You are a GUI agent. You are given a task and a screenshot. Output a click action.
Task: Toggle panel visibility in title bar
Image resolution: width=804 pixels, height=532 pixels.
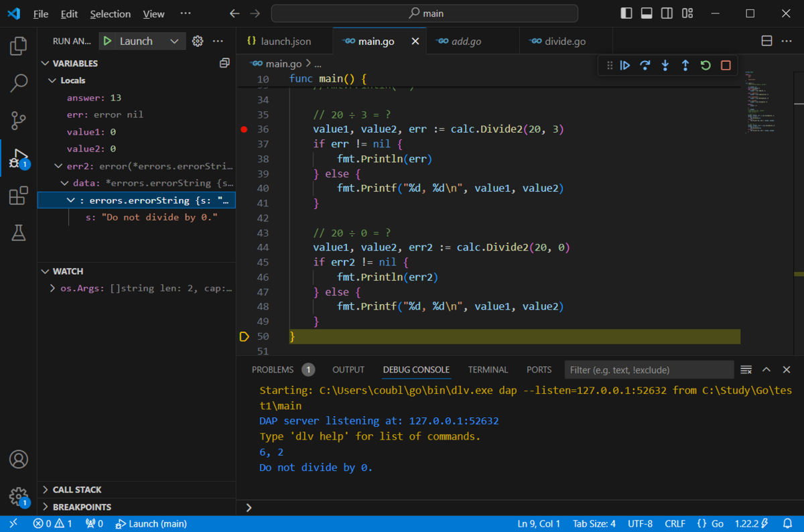647,13
